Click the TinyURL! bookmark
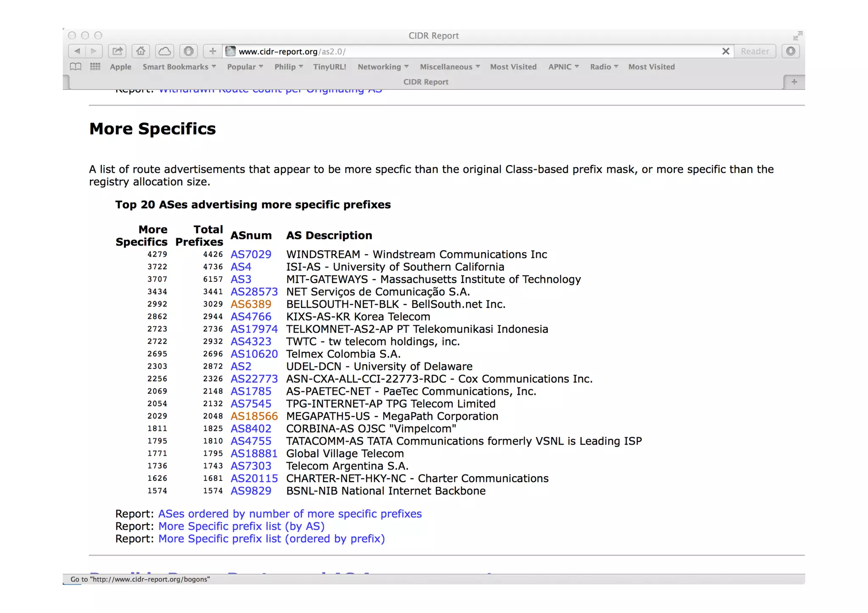The width and height of the screenshot is (868, 613). point(329,67)
